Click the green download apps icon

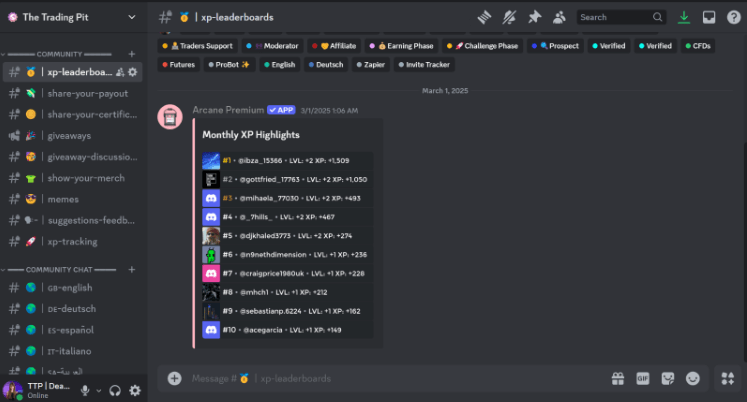pos(684,17)
